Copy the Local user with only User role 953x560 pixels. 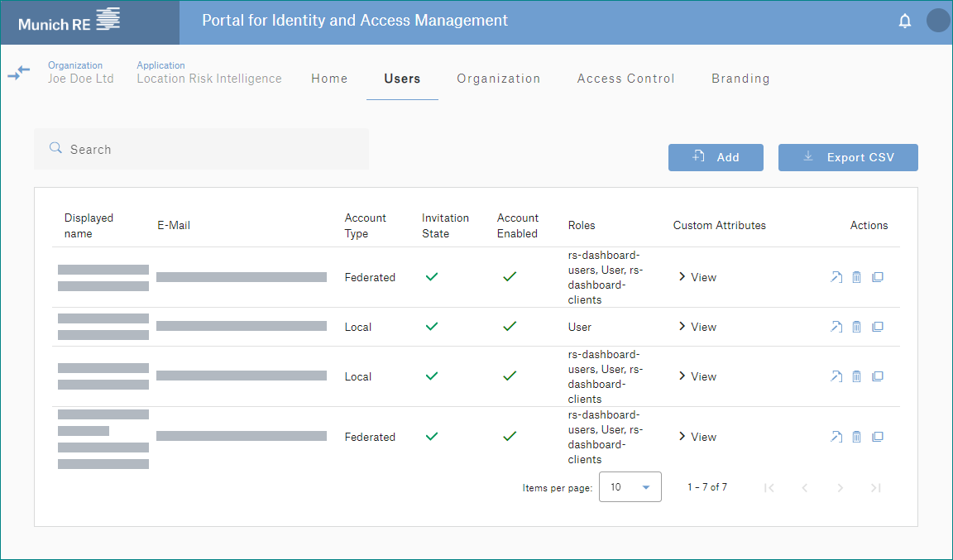coord(877,327)
